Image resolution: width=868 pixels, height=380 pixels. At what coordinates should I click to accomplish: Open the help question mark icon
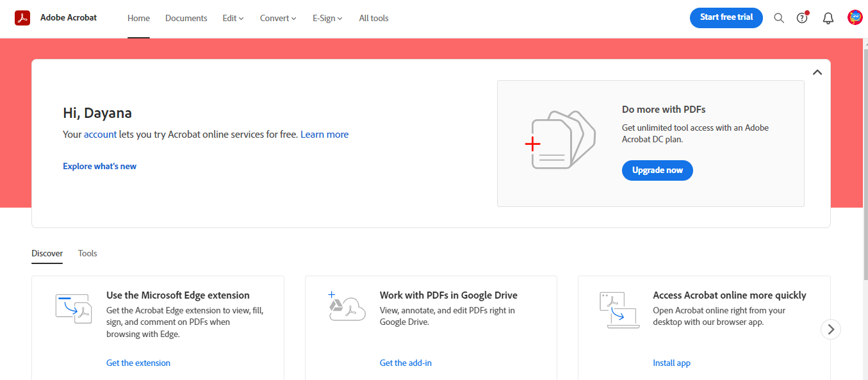coord(802,18)
